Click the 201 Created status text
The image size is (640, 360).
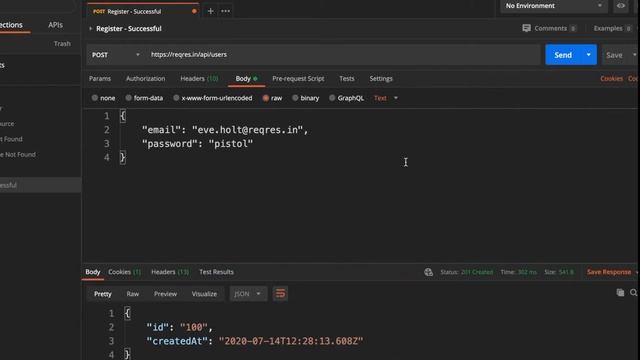tap(477, 272)
